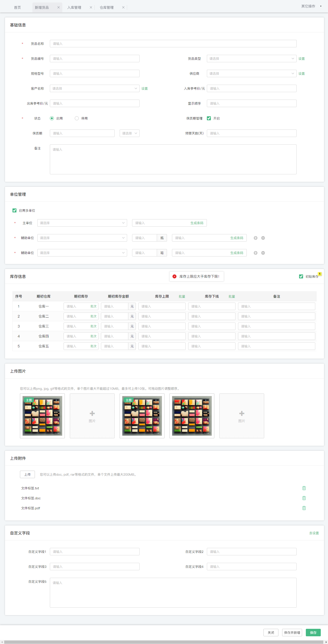Click the red error icon in the inventory warning
Image resolution: width=328 pixels, height=644 pixels.
pyautogui.click(x=174, y=276)
